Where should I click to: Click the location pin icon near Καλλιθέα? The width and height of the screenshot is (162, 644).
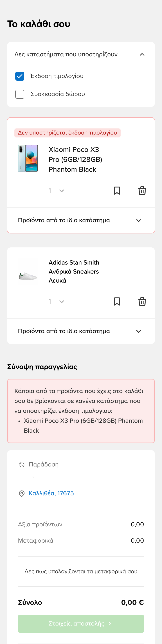tap(22, 493)
